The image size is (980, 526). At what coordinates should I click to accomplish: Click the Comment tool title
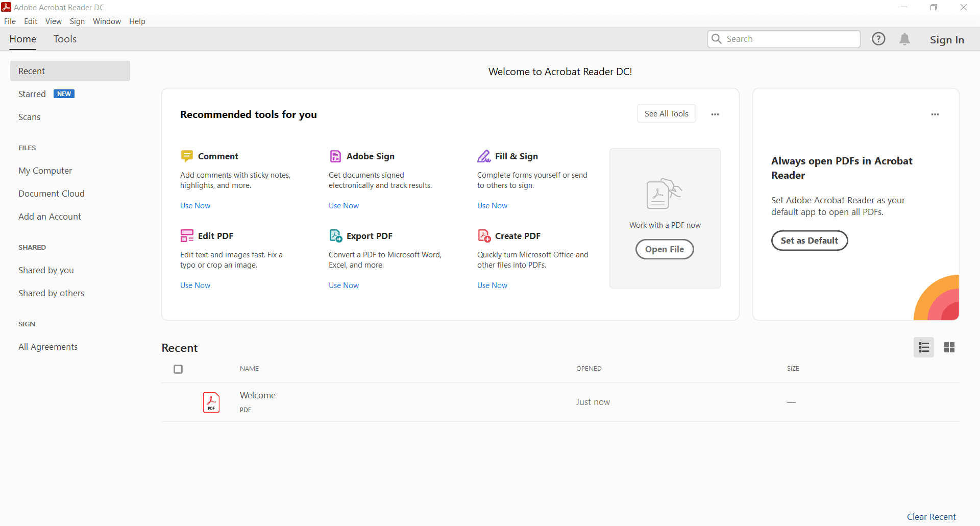pos(218,156)
